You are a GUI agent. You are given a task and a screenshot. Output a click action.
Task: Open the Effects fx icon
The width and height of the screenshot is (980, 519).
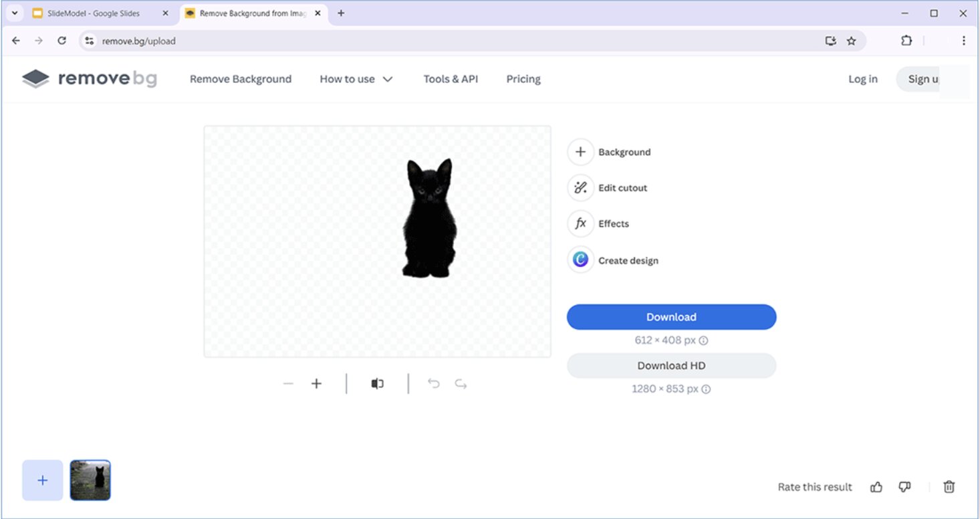[x=580, y=223]
